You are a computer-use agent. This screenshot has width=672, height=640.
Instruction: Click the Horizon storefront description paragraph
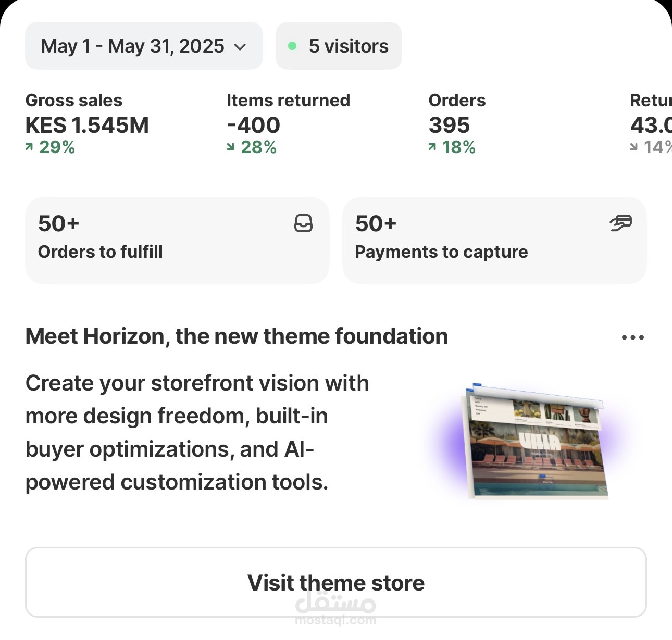coord(197,433)
